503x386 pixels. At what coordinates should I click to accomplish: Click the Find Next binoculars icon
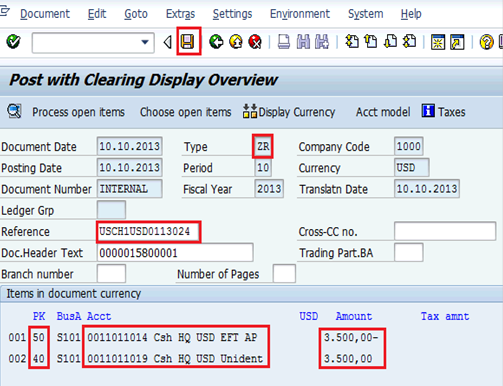pos(322,42)
